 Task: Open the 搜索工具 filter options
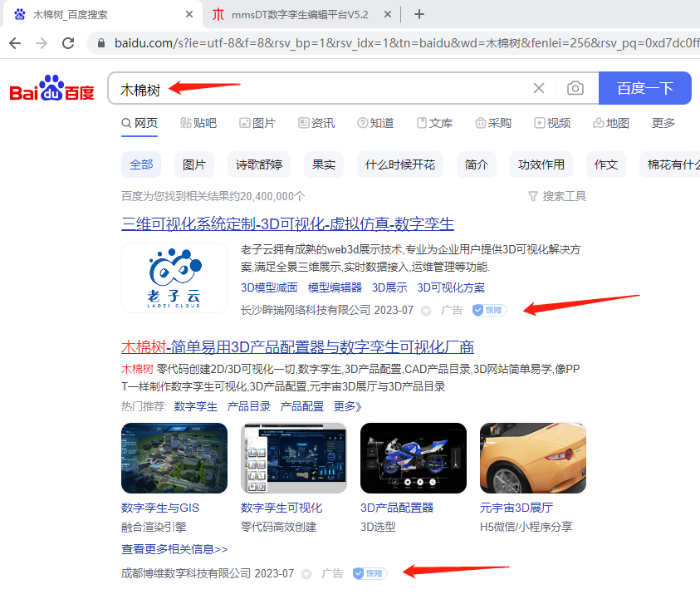click(557, 196)
